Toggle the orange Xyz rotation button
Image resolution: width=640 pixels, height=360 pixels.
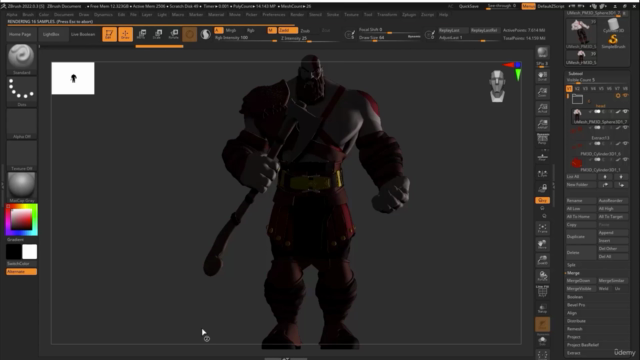[x=542, y=200]
